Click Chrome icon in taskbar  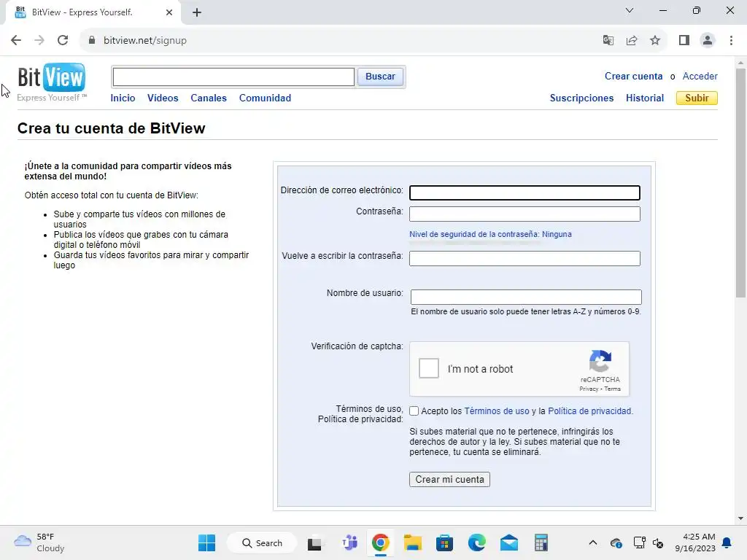pos(381,542)
